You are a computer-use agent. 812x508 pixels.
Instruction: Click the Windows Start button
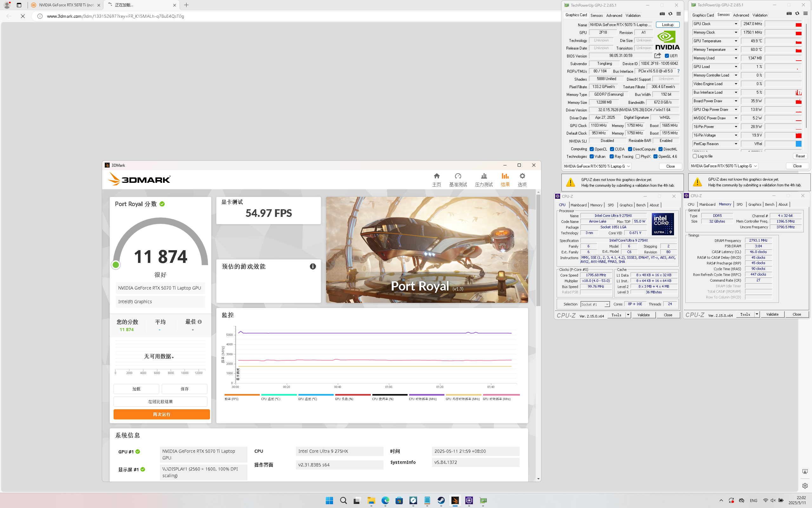tap(329, 500)
